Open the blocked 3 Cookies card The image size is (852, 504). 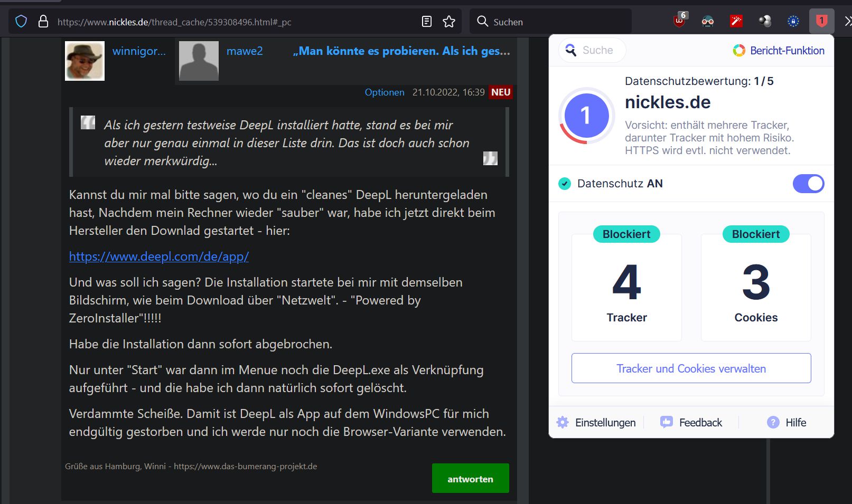point(756,288)
